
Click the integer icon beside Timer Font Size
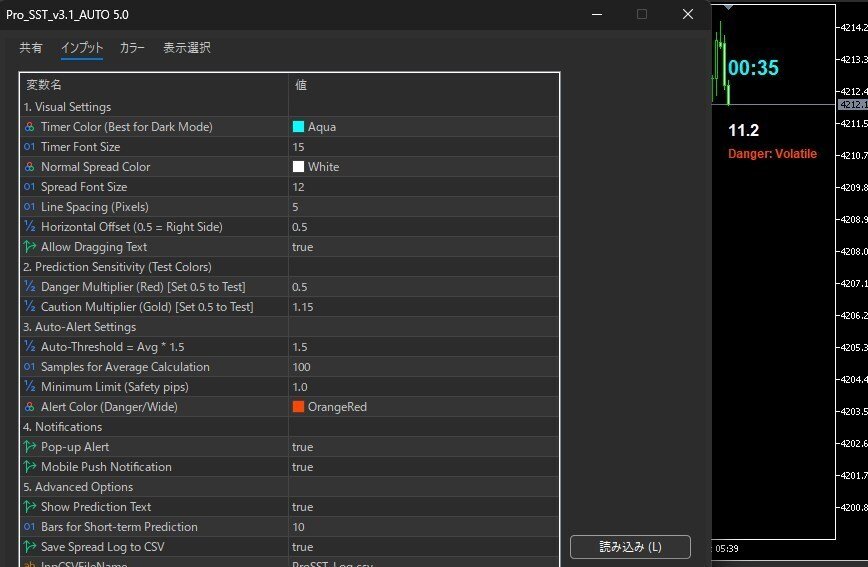coord(29,147)
